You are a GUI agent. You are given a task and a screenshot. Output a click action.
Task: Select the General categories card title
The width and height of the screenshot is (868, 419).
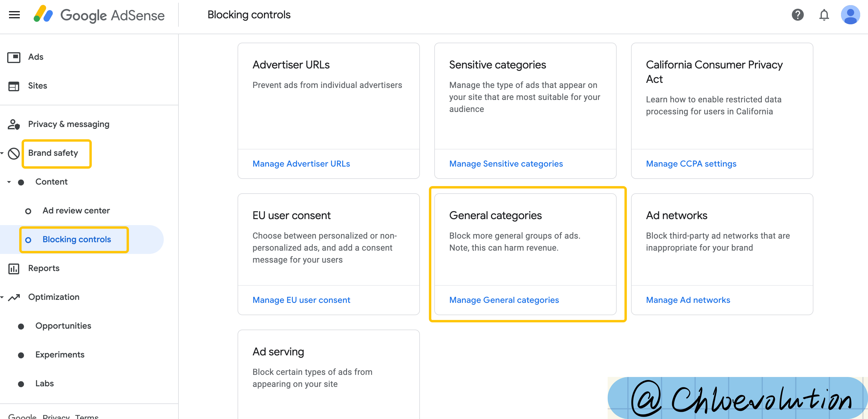[495, 216]
